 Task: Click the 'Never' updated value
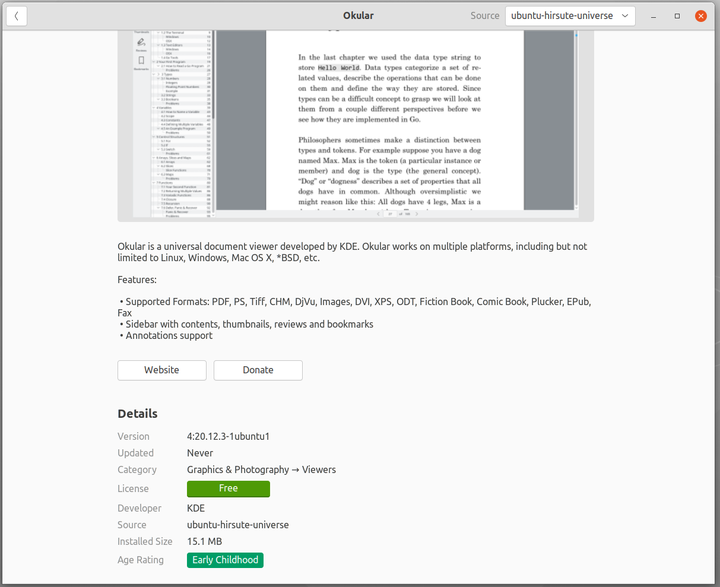click(x=200, y=453)
